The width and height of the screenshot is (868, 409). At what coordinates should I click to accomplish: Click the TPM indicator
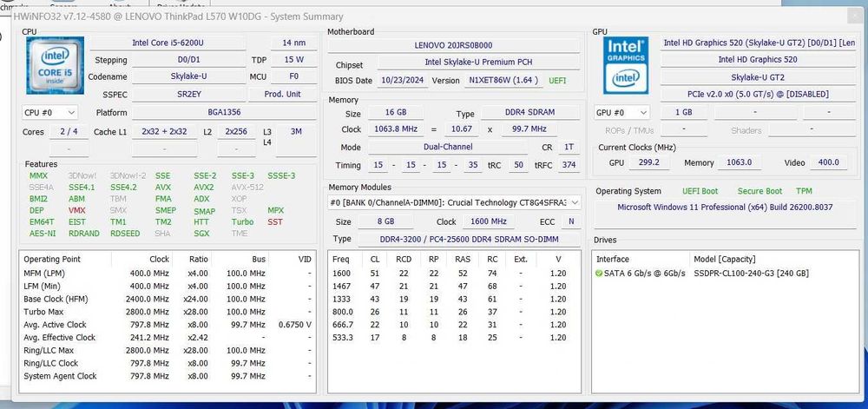[x=804, y=191]
